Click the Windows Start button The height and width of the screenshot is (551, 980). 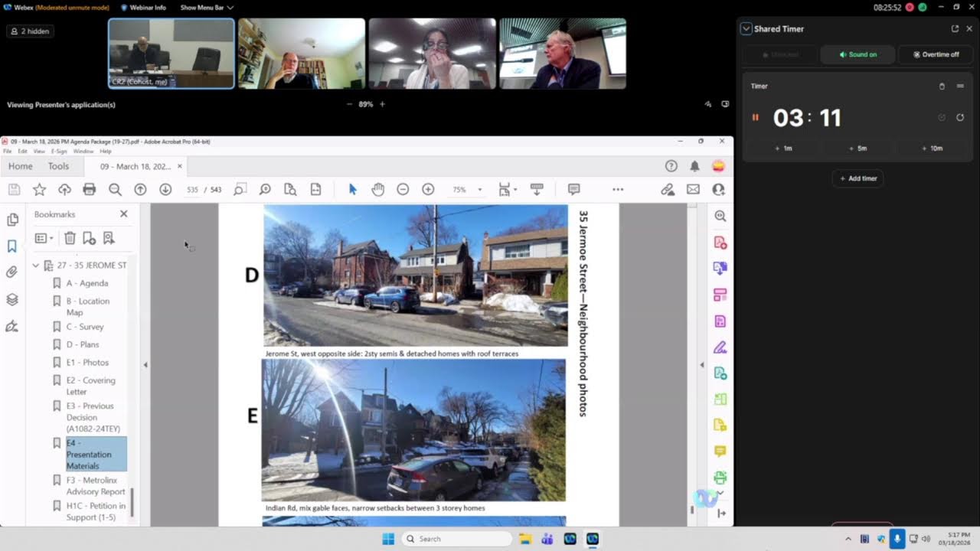[x=388, y=539]
